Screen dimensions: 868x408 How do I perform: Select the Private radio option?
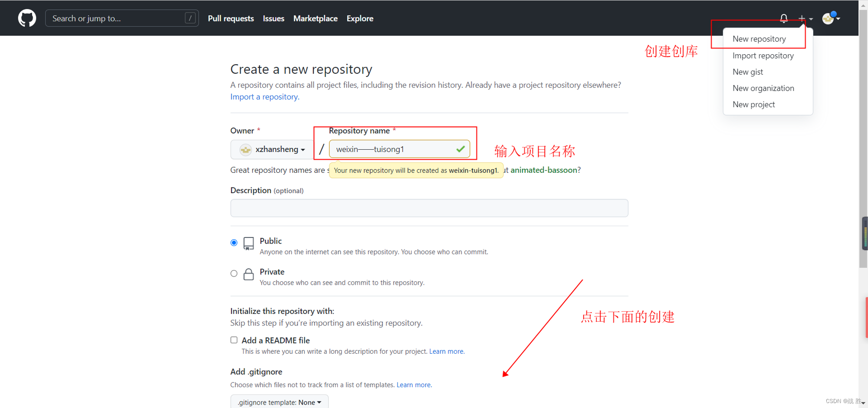(x=234, y=273)
